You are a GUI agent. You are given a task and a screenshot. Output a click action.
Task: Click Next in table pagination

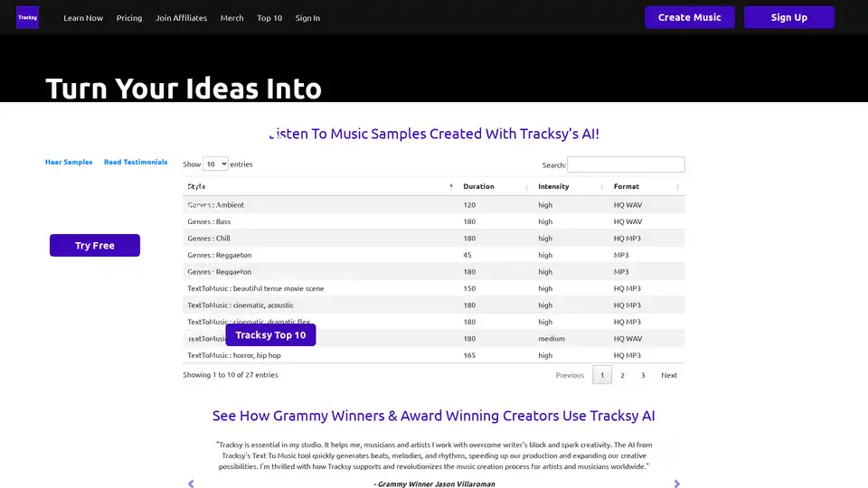coord(668,375)
